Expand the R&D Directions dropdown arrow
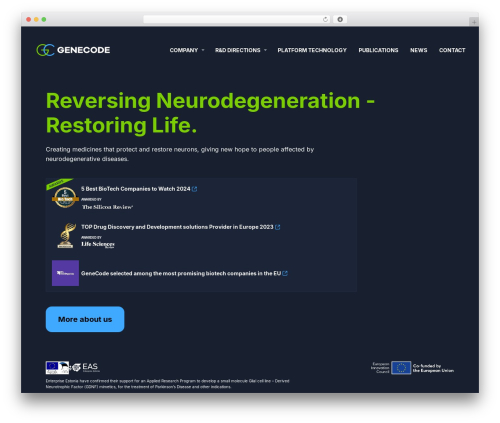Viewport: 500px width, 423px height. [265, 50]
